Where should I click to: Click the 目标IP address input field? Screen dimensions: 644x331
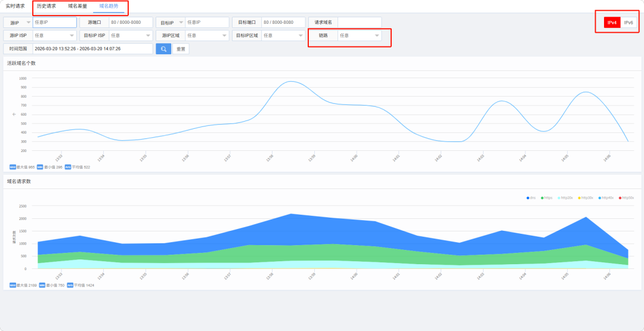click(x=207, y=23)
